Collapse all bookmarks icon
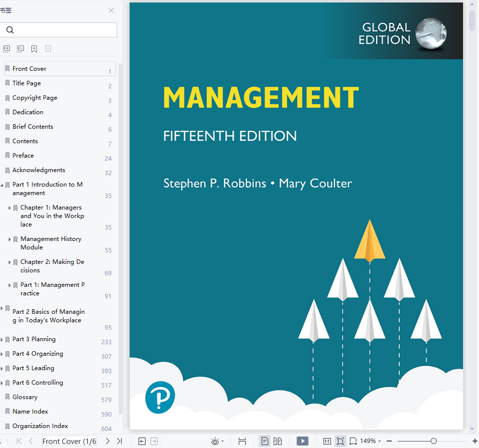The image size is (479, 448). tap(20, 48)
